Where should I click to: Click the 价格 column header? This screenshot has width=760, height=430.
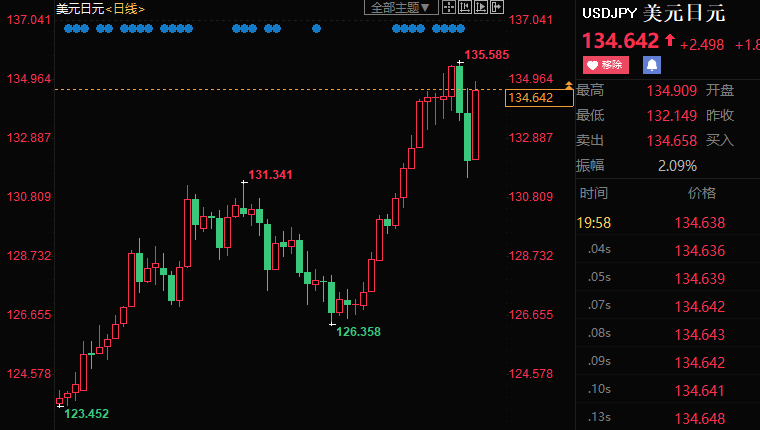click(701, 193)
